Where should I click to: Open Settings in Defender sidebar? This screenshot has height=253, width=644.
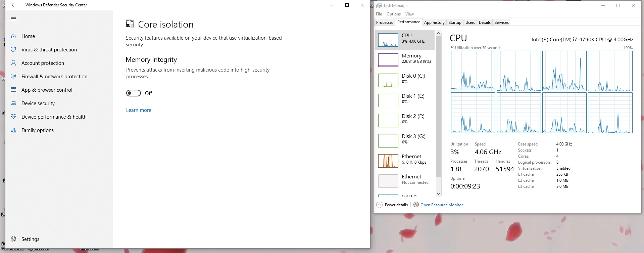coord(30,239)
